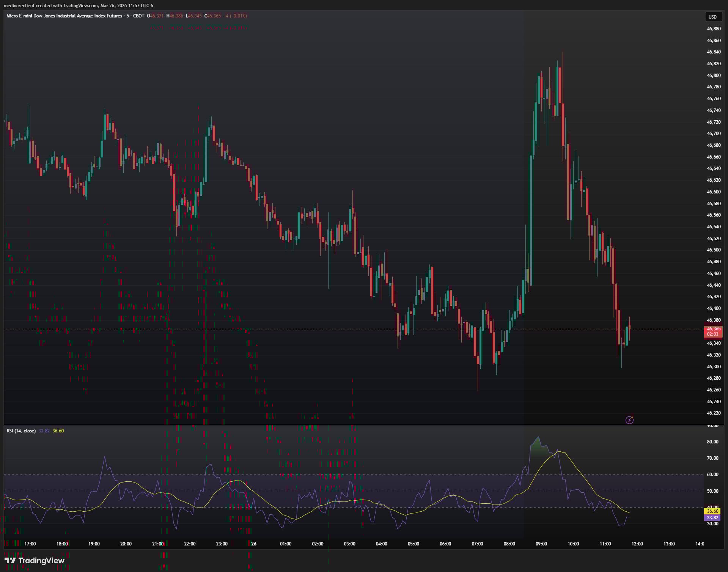The height and width of the screenshot is (572, 728).
Task: Open the USD currency selector
Action: 712,17
